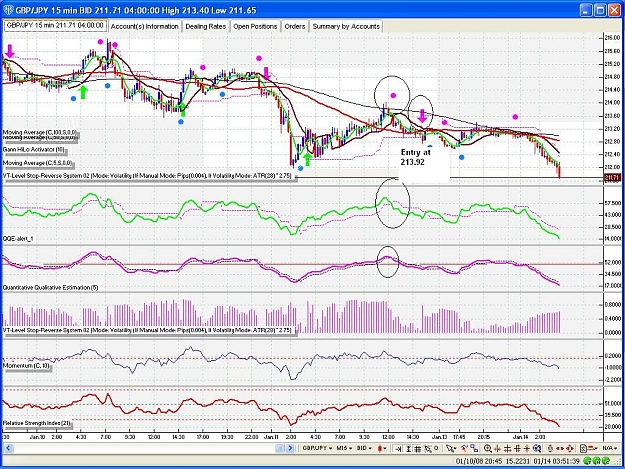
Task: Click the 15.2231 value in status bar
Action: [x=518, y=461]
